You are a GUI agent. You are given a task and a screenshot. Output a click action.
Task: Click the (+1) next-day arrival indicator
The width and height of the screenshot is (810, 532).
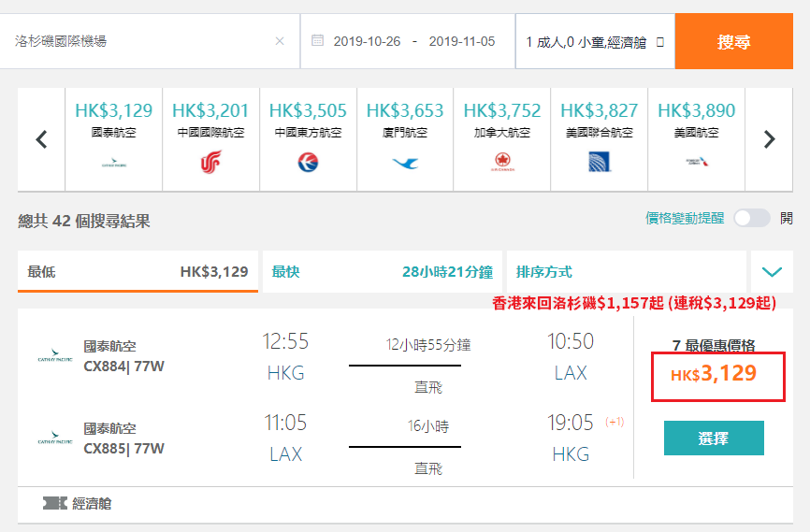[x=615, y=422]
